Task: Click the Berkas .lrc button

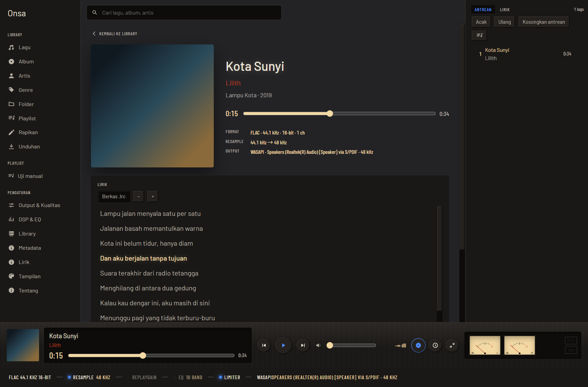Action: (x=114, y=197)
